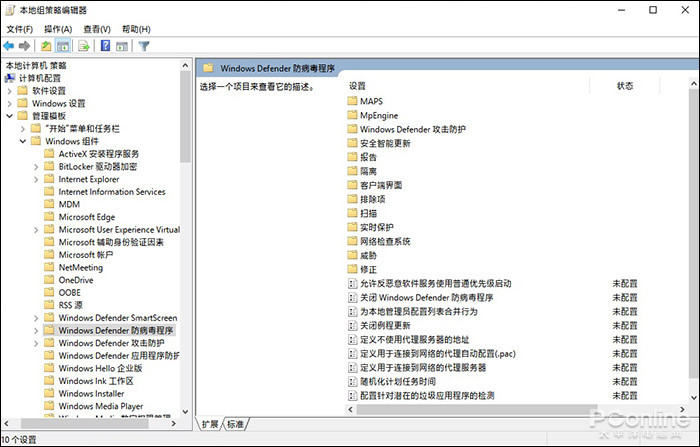Collapse the 管理模板 tree node
Image resolution: width=700 pixels, height=447 pixels.
(x=9, y=116)
